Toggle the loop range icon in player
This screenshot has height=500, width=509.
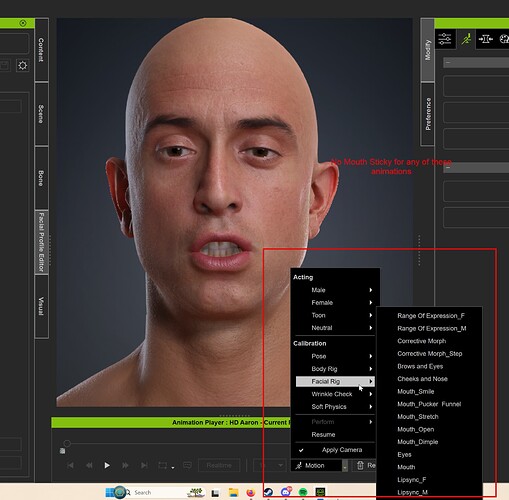pyautogui.click(x=163, y=465)
